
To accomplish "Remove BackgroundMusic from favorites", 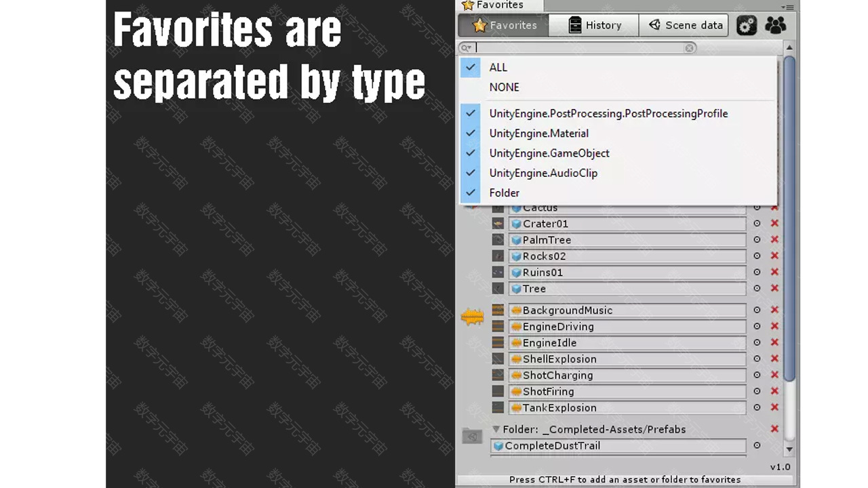I will (x=774, y=310).
